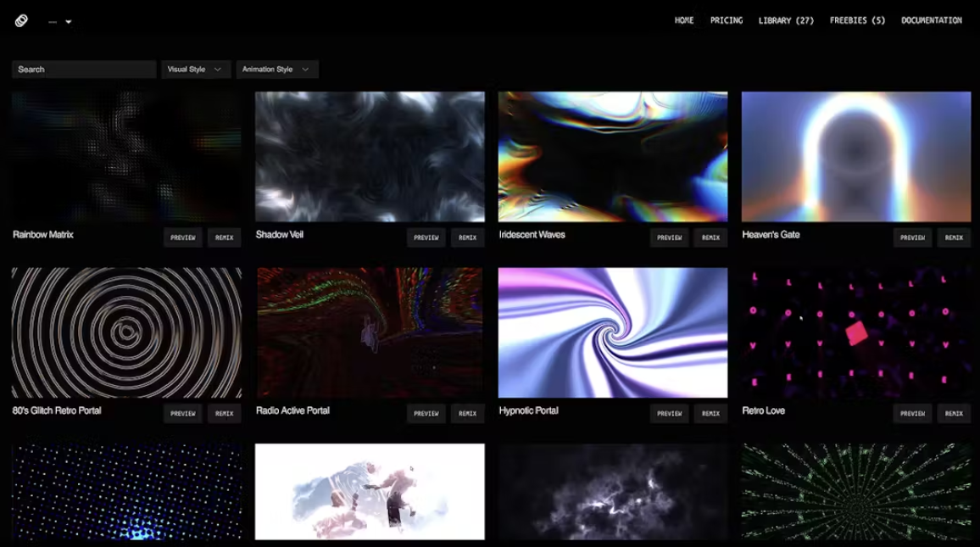
Task: Expand the Visual Style dropdown
Action: click(x=196, y=70)
